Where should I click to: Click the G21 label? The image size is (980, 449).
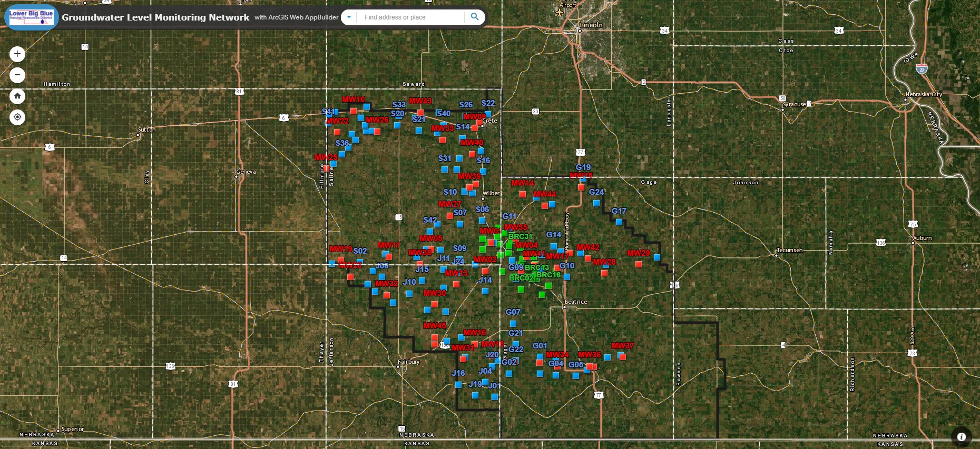(x=516, y=333)
